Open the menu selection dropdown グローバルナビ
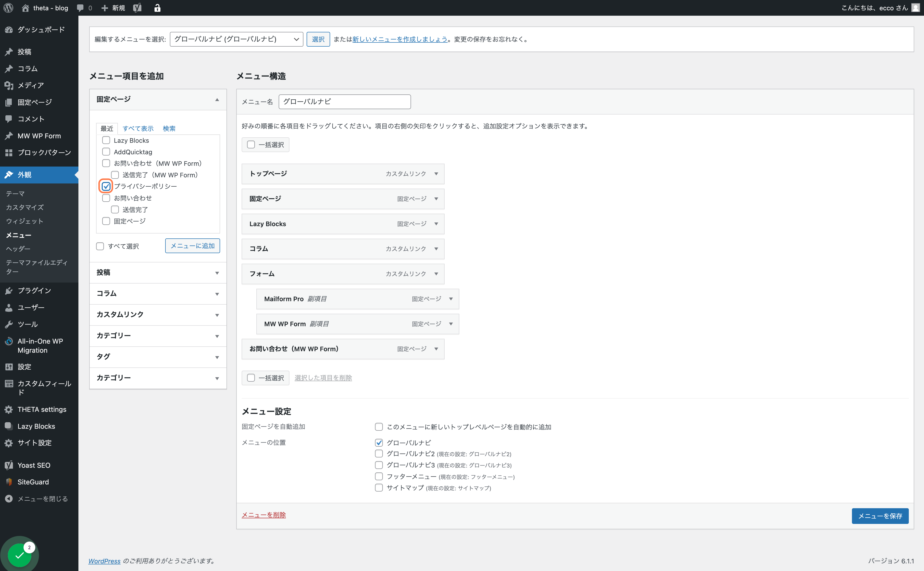Viewport: 924px width, 571px height. pyautogui.click(x=237, y=39)
